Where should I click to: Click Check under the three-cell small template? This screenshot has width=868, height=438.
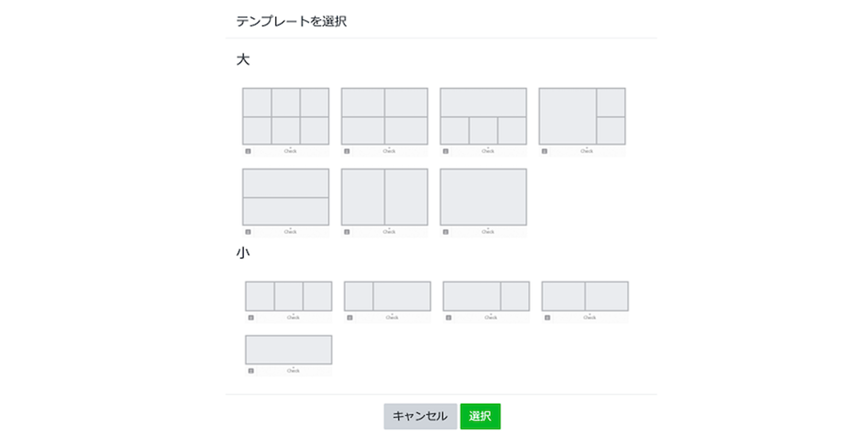pos(293,317)
